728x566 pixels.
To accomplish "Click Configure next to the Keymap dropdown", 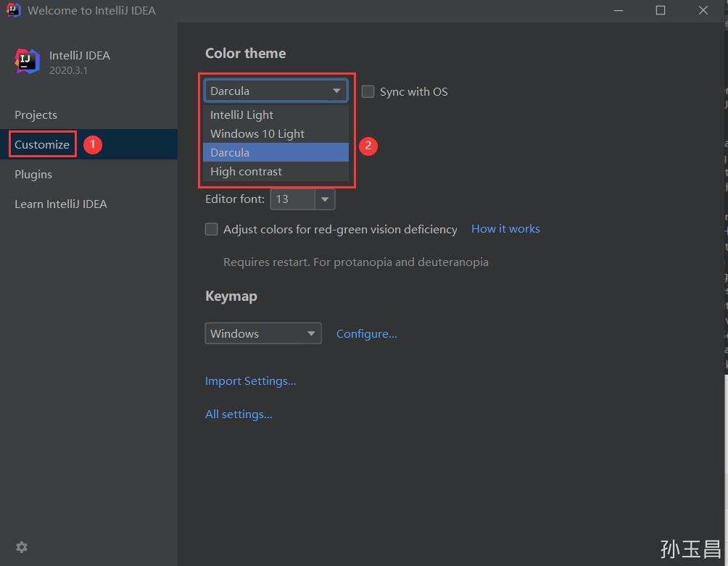I will (x=366, y=333).
